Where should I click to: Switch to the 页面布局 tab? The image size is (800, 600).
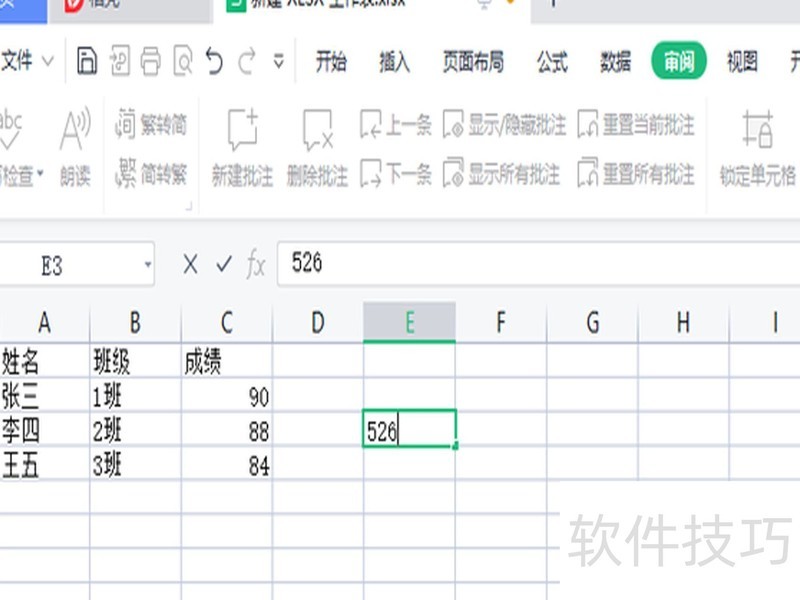473,62
